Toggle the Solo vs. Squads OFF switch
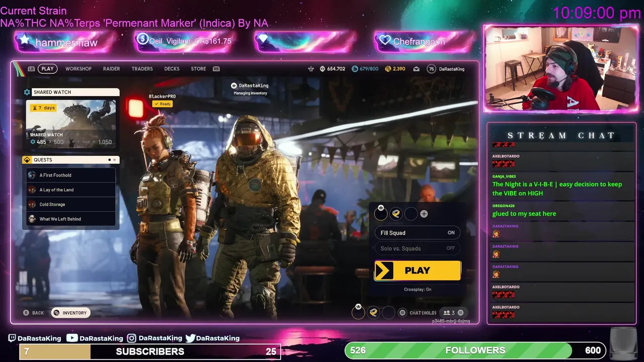Viewport: 644px width, 362px height. 417,248
